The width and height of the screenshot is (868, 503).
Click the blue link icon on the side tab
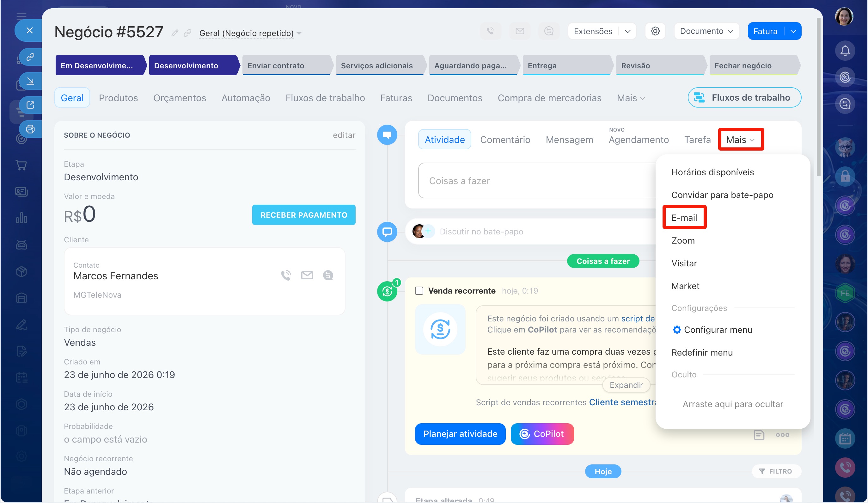pyautogui.click(x=30, y=57)
